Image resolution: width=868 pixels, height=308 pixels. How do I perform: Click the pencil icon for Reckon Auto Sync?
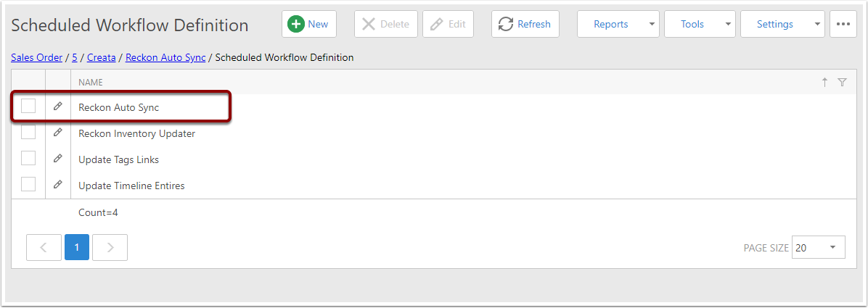[57, 107]
